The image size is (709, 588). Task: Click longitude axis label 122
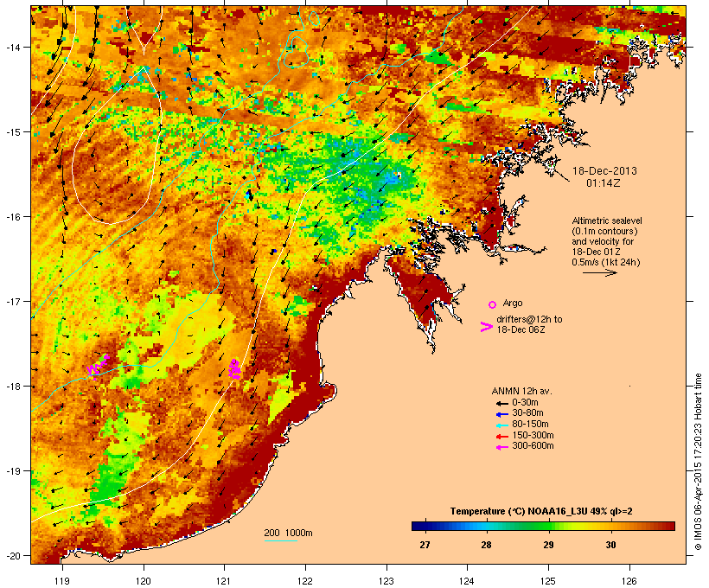305,581
